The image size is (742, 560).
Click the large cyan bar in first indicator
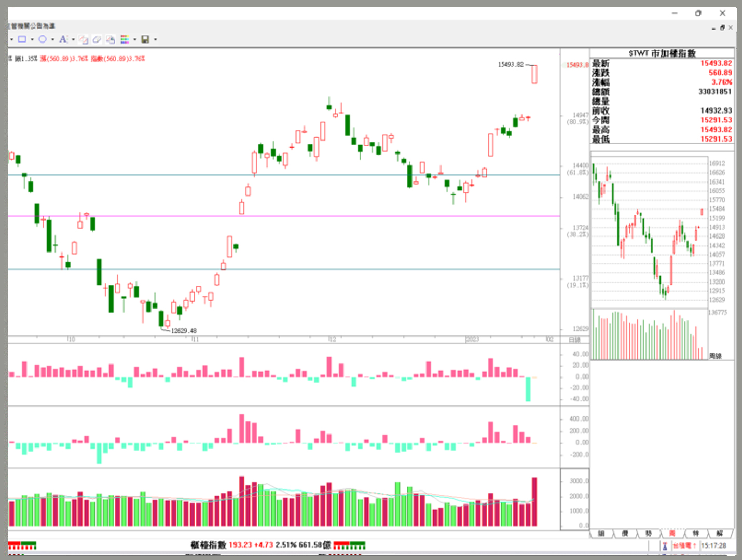pyautogui.click(x=528, y=389)
